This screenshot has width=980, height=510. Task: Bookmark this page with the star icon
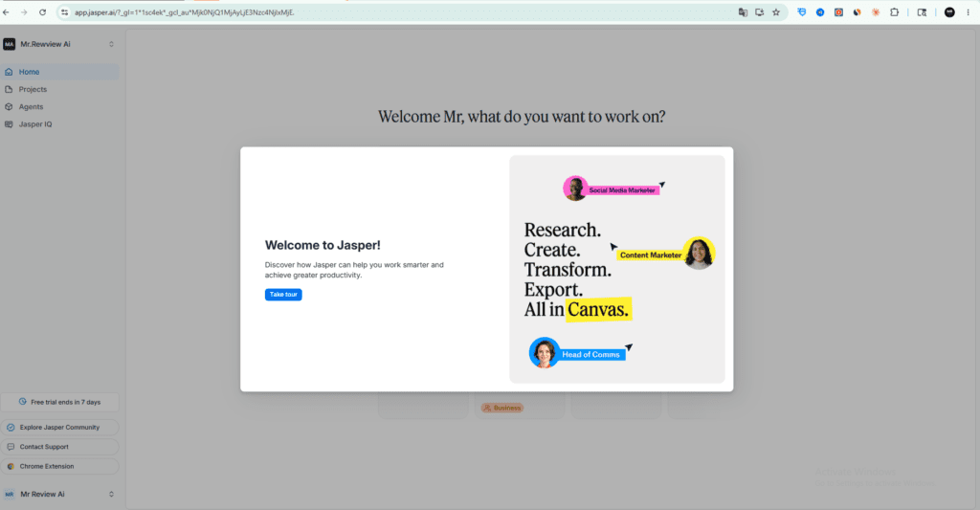point(776,11)
